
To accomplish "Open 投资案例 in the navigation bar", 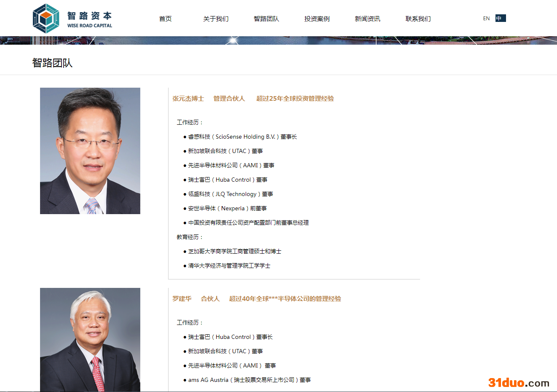I will (317, 19).
